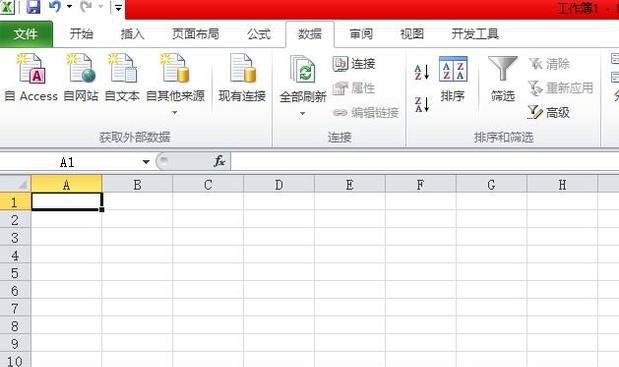Open the 排序 (Sort) dialog
The width and height of the screenshot is (619, 367).
click(453, 79)
